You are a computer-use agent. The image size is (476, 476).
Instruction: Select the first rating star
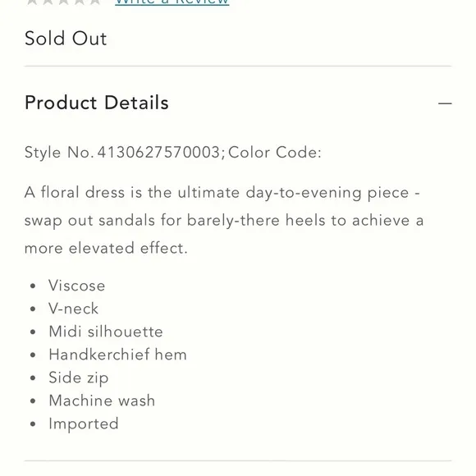tap(33, 2)
